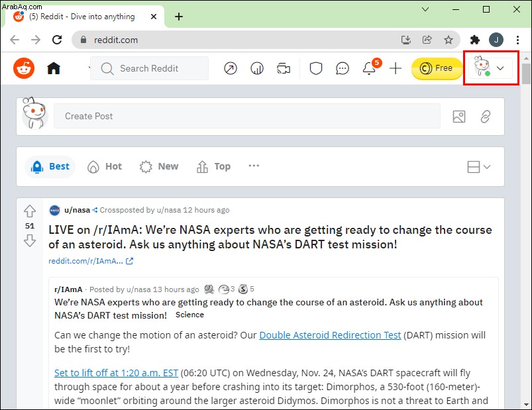Click the Create Post text field

[x=246, y=116]
